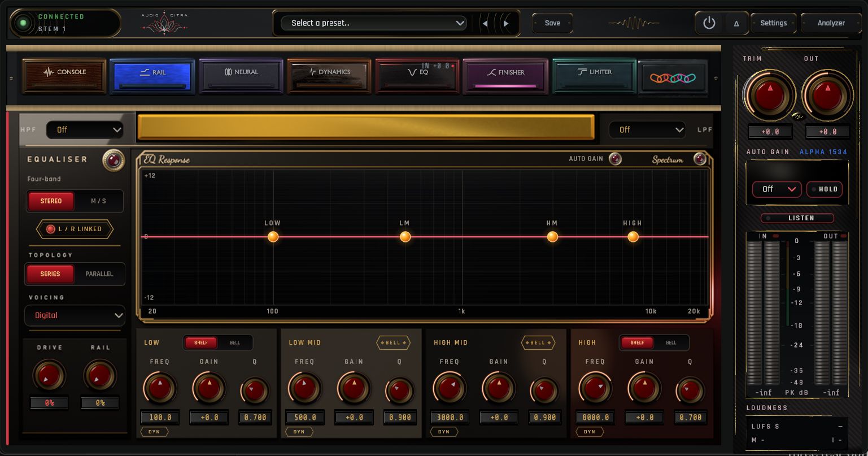Click the colorful chain links module icon
868x456 pixels.
(x=672, y=77)
